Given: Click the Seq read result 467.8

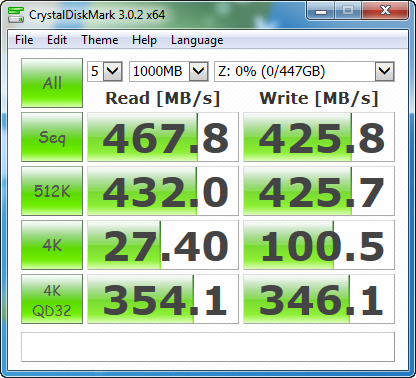Looking at the screenshot, I should click(163, 137).
